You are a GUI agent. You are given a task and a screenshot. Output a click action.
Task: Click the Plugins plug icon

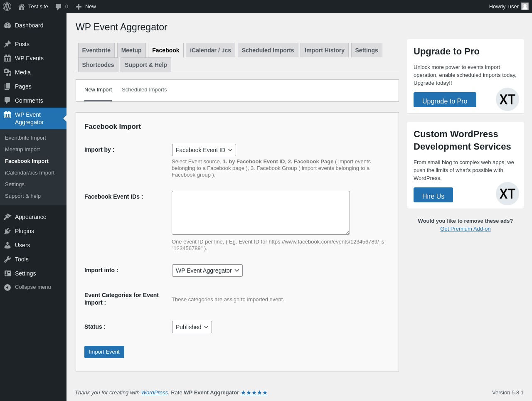point(7,231)
